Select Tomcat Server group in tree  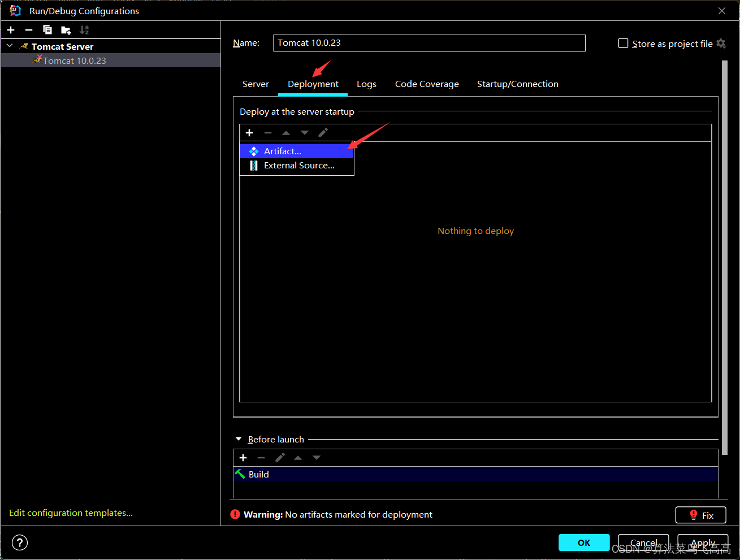point(62,46)
